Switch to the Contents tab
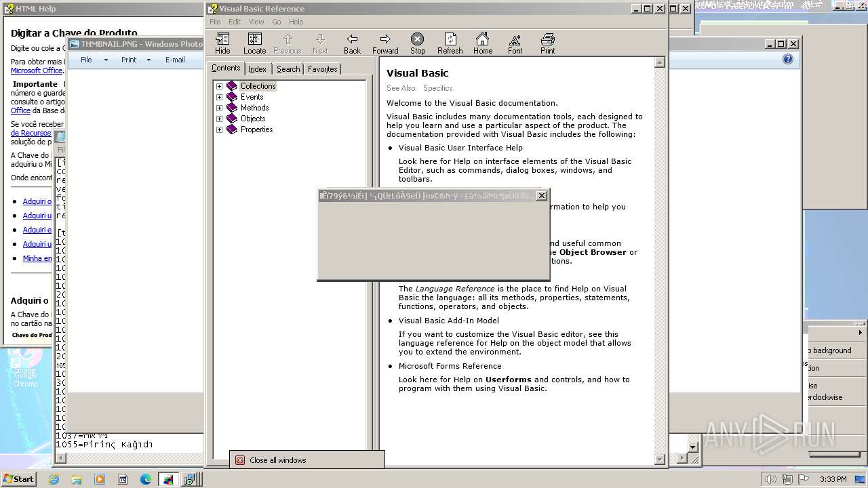The width and height of the screenshot is (868, 488). (x=226, y=68)
